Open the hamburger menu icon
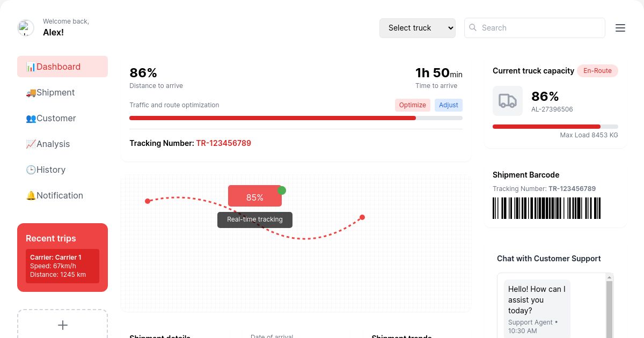The width and height of the screenshot is (644, 338). coord(620,28)
